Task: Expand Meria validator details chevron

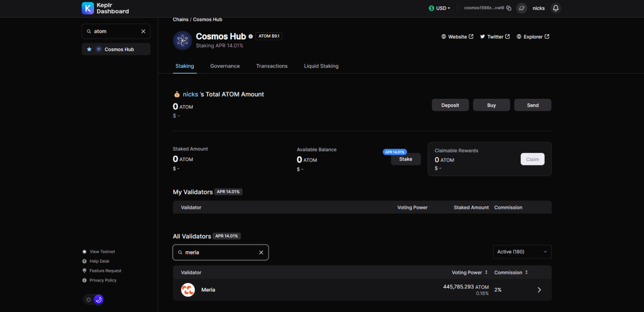Action: pyautogui.click(x=539, y=290)
